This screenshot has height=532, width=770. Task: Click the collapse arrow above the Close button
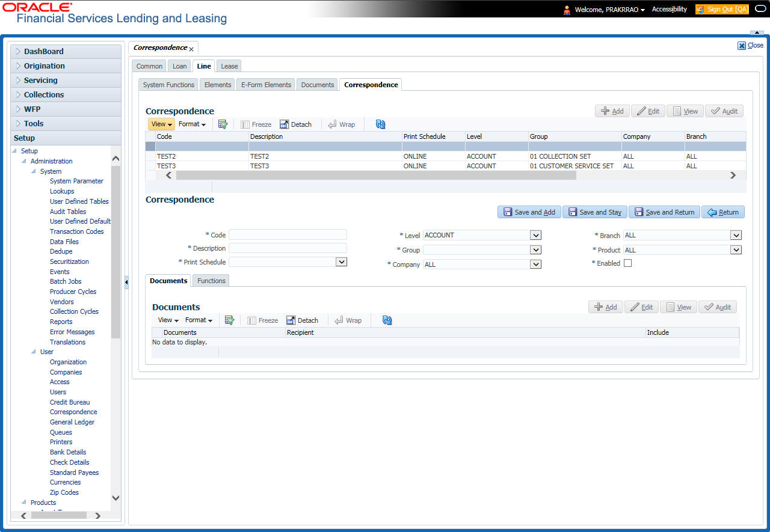pos(757,32)
